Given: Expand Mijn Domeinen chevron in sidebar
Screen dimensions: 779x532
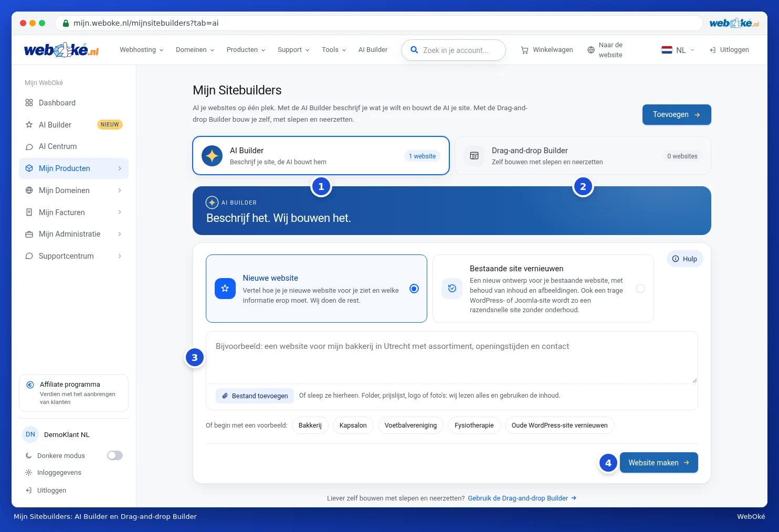Looking at the screenshot, I should (120, 190).
